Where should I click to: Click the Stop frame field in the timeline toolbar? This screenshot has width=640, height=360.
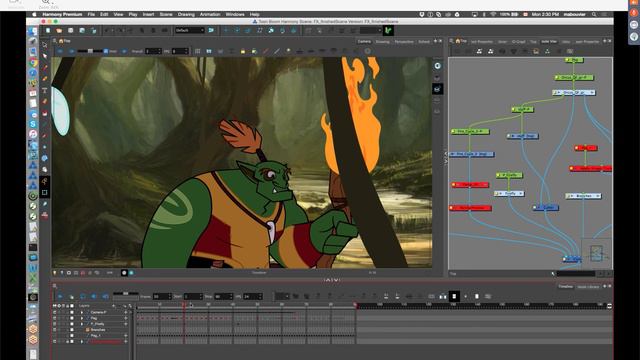point(224,296)
